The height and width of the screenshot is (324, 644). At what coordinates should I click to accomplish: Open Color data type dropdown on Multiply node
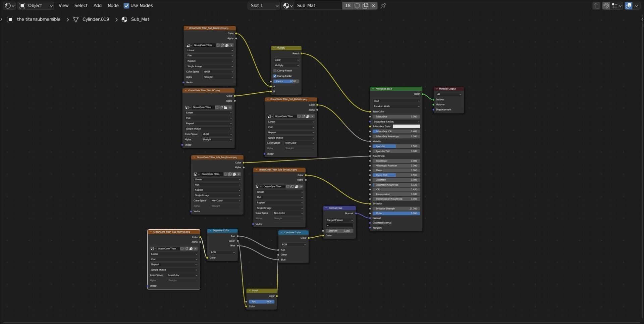(286, 60)
